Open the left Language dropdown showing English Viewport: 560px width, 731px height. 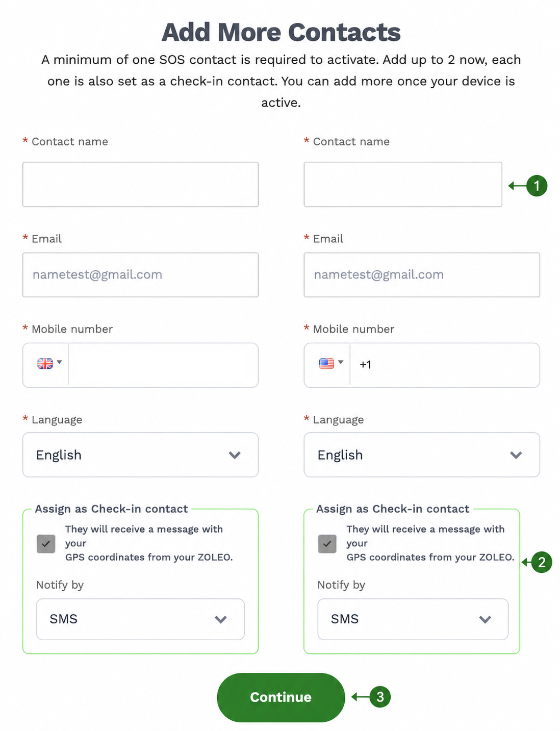coord(140,455)
